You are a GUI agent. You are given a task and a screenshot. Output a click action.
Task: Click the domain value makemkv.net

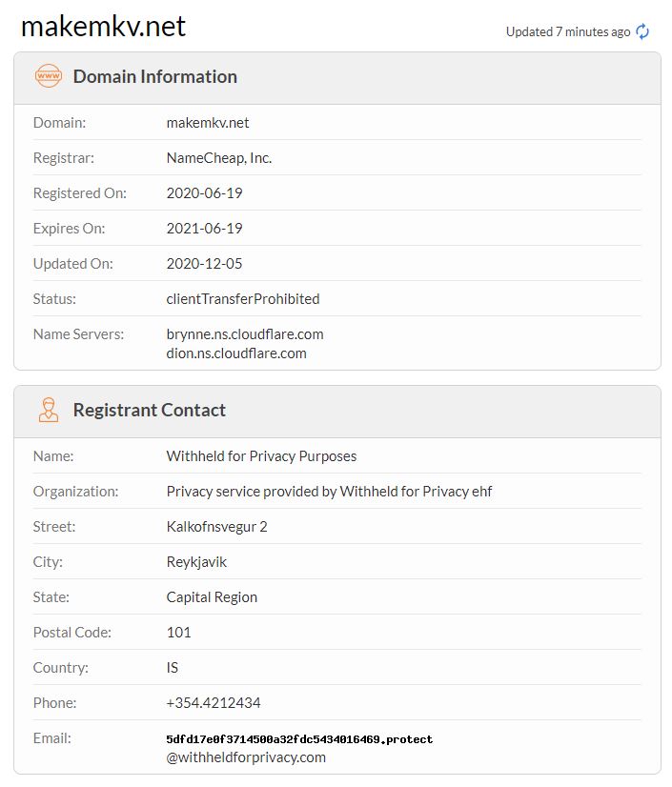pyautogui.click(x=208, y=122)
